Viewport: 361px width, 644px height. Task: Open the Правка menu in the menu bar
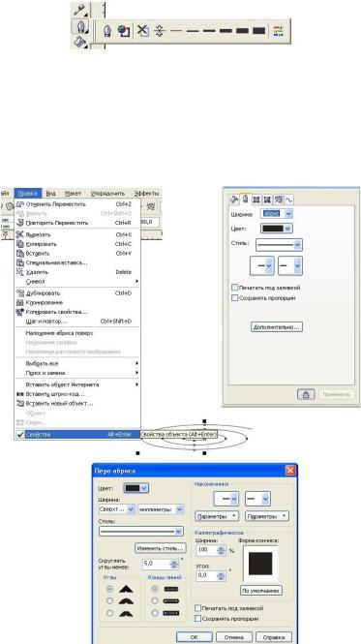27,193
